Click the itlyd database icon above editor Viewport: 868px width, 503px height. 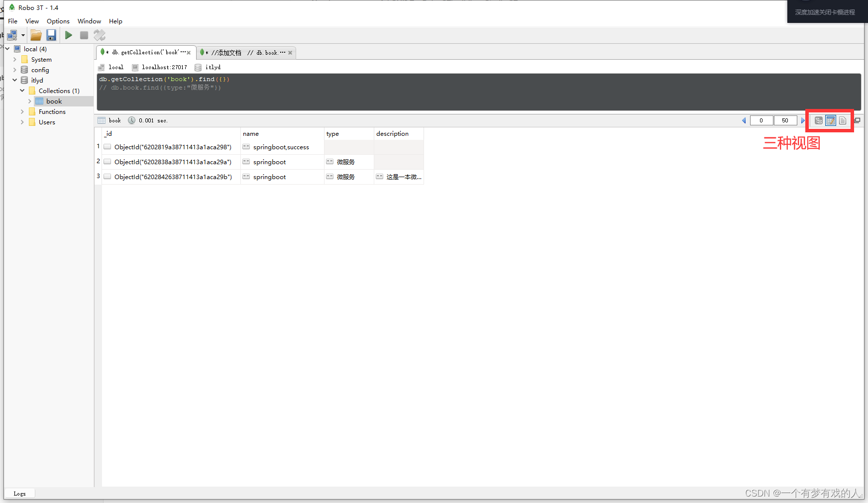point(198,67)
